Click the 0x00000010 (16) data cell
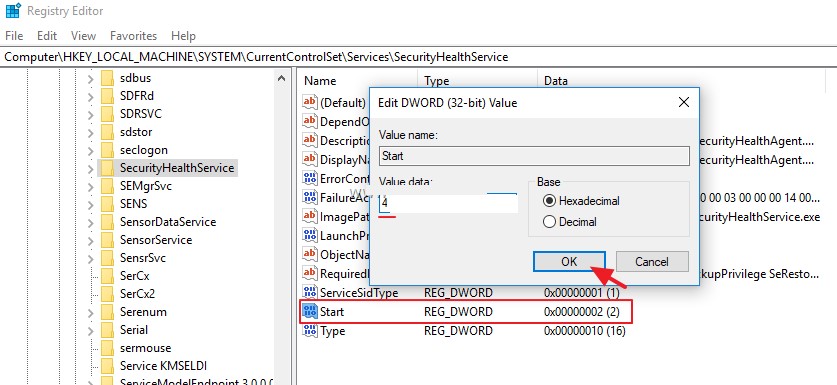This screenshot has height=385, width=837. coord(585,331)
